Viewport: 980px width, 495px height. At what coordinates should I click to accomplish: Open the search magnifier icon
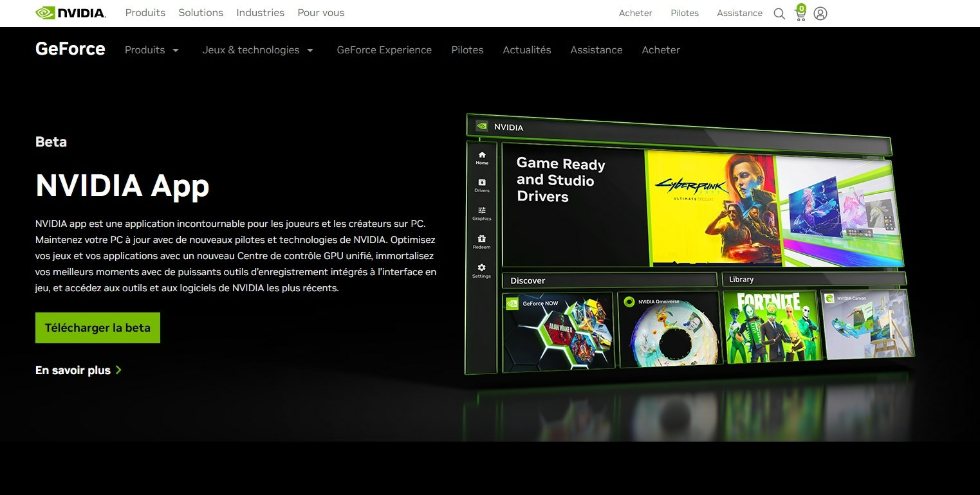point(779,14)
